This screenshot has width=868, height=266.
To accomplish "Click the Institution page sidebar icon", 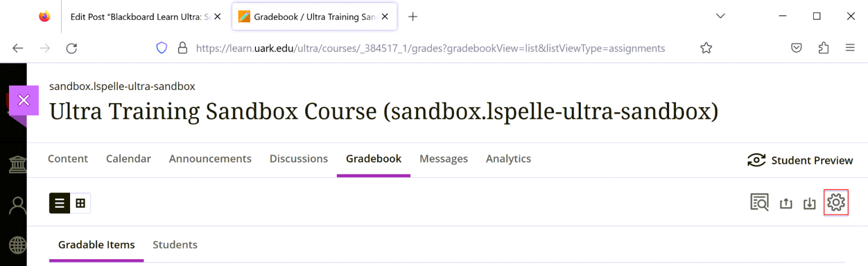I will [x=17, y=165].
